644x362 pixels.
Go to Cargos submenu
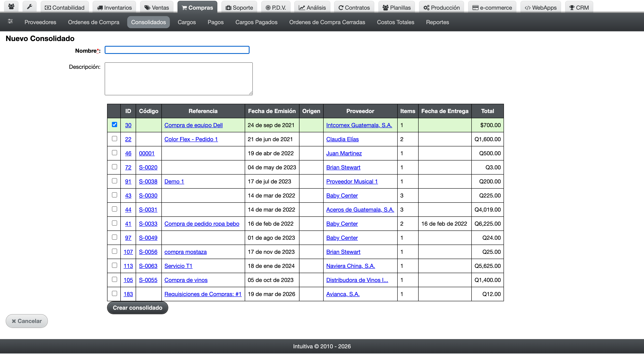[x=187, y=22]
